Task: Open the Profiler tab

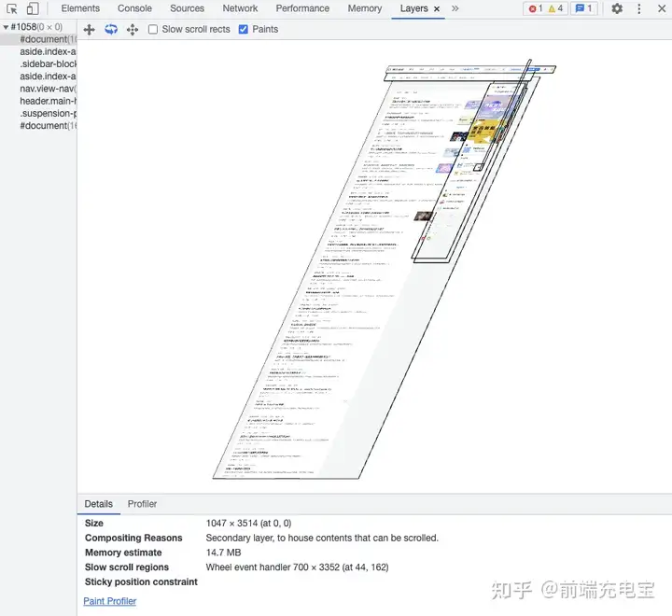Action: [142, 504]
